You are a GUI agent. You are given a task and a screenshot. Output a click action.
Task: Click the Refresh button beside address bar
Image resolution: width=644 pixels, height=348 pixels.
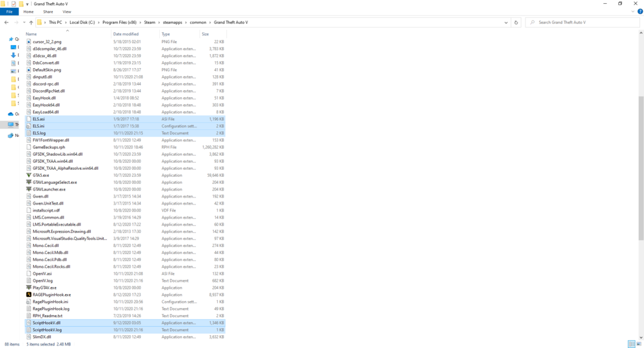pos(516,23)
